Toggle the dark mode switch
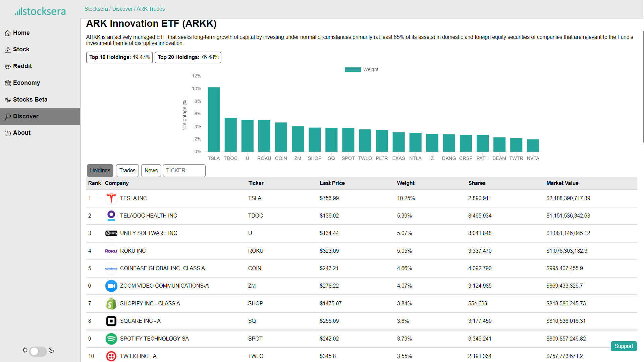 click(38, 351)
